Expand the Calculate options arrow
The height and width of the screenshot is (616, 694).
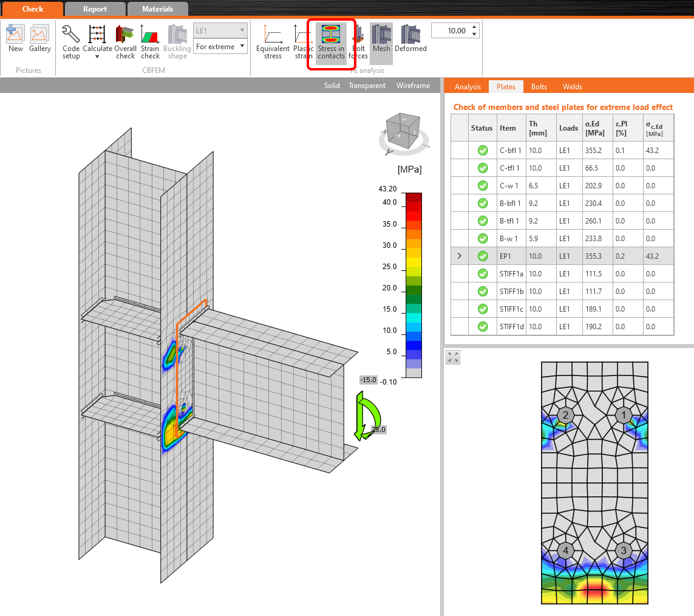(x=97, y=55)
